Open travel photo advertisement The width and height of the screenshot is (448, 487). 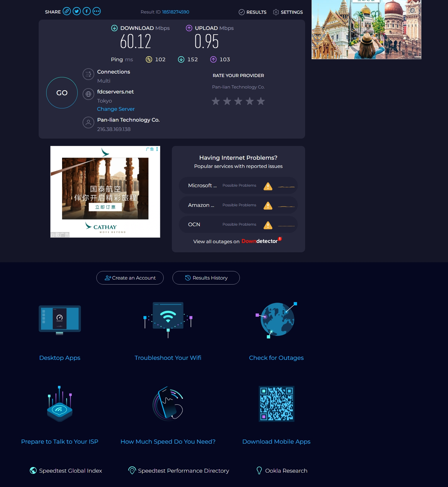click(x=366, y=29)
